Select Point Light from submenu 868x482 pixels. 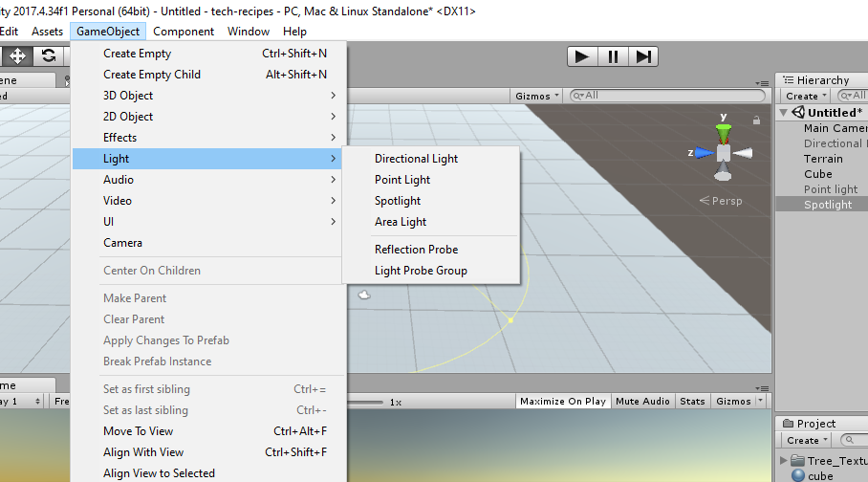tap(431, 180)
